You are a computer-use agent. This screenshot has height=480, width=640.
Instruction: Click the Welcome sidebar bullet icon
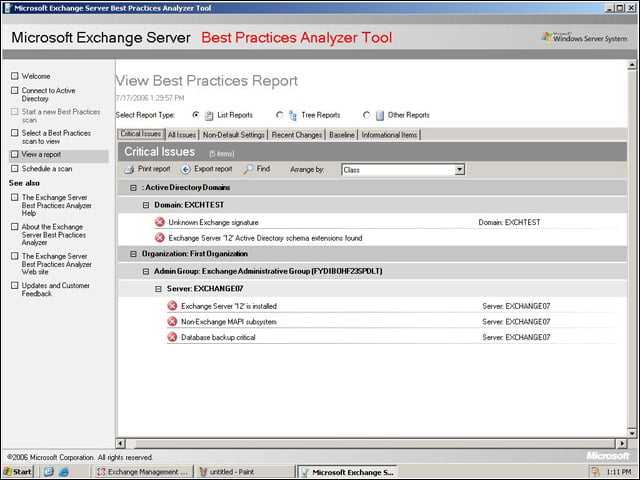coord(15,76)
